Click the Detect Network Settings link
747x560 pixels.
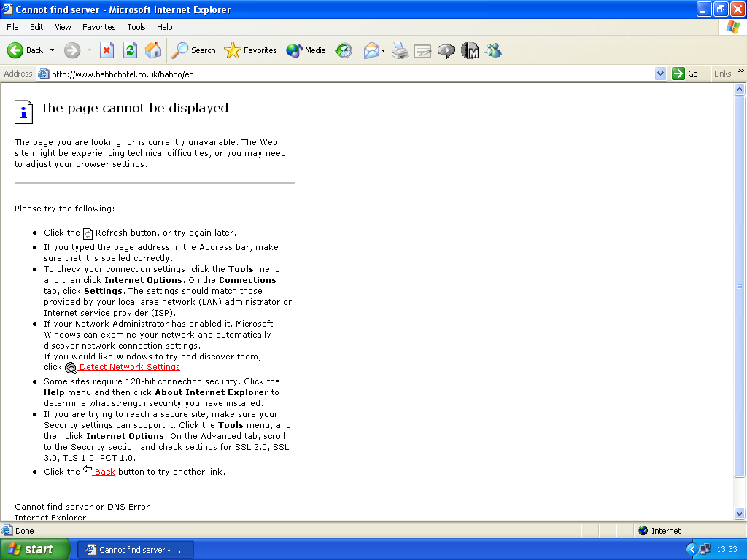click(129, 367)
